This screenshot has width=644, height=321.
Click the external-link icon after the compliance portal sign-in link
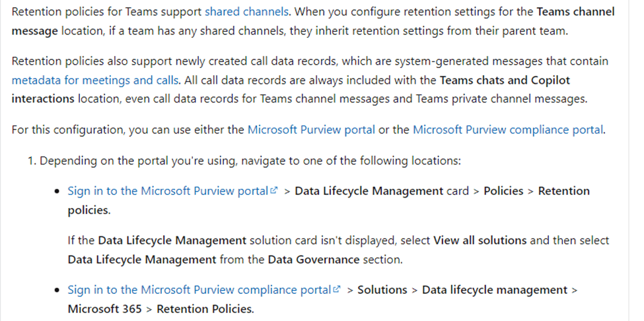click(337, 289)
